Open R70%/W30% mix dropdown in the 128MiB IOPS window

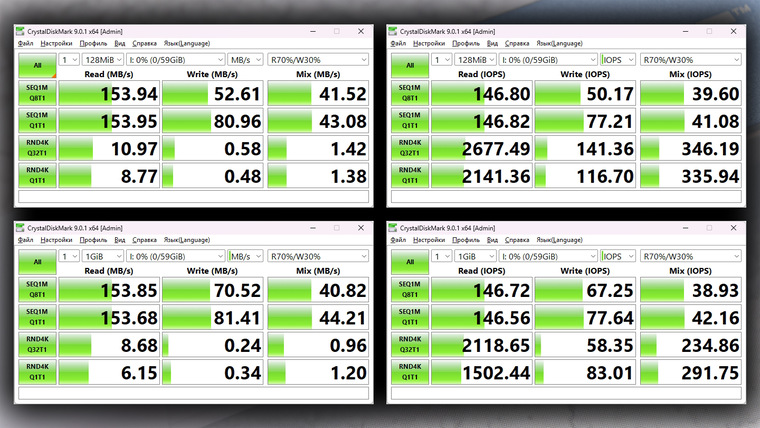tap(691, 60)
